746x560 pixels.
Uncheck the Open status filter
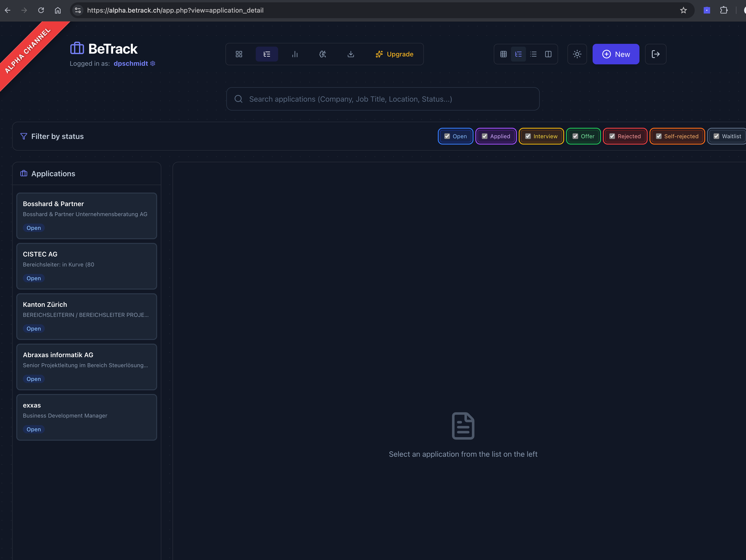coord(447,136)
